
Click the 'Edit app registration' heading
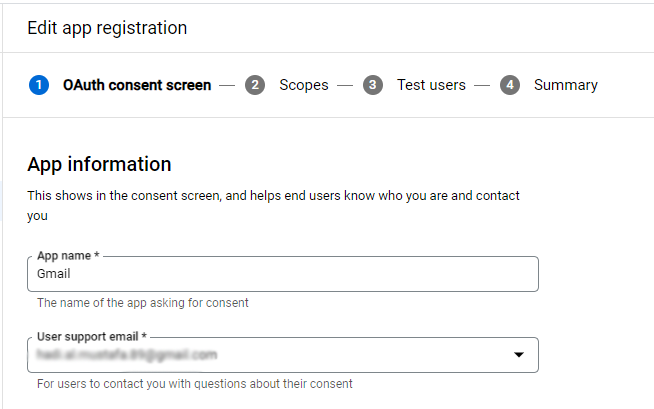coord(107,28)
